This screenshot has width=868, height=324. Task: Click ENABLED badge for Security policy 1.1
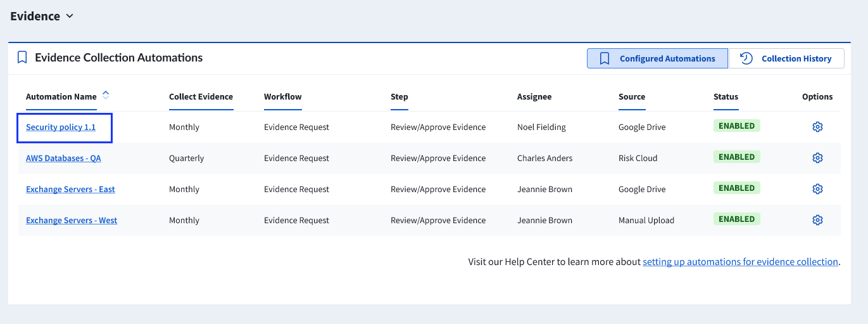point(737,126)
